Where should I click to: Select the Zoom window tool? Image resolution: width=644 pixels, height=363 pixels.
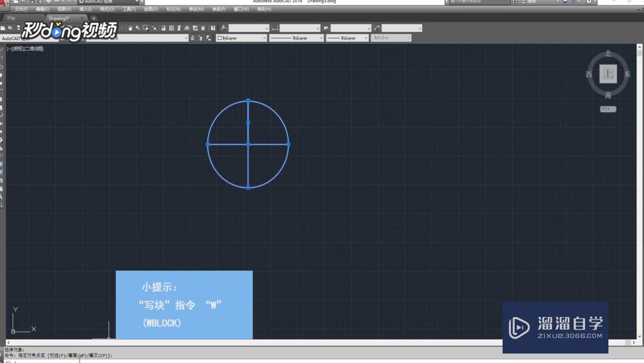(146, 28)
